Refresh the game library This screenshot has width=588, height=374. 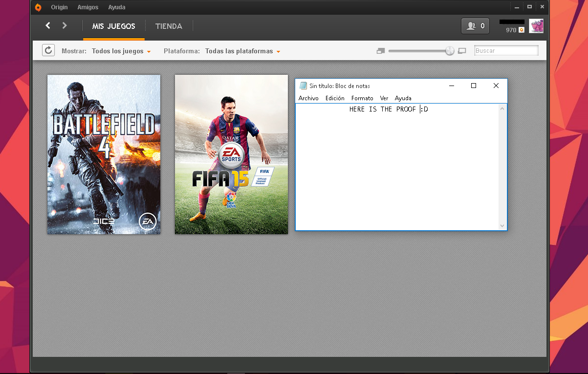tap(48, 50)
